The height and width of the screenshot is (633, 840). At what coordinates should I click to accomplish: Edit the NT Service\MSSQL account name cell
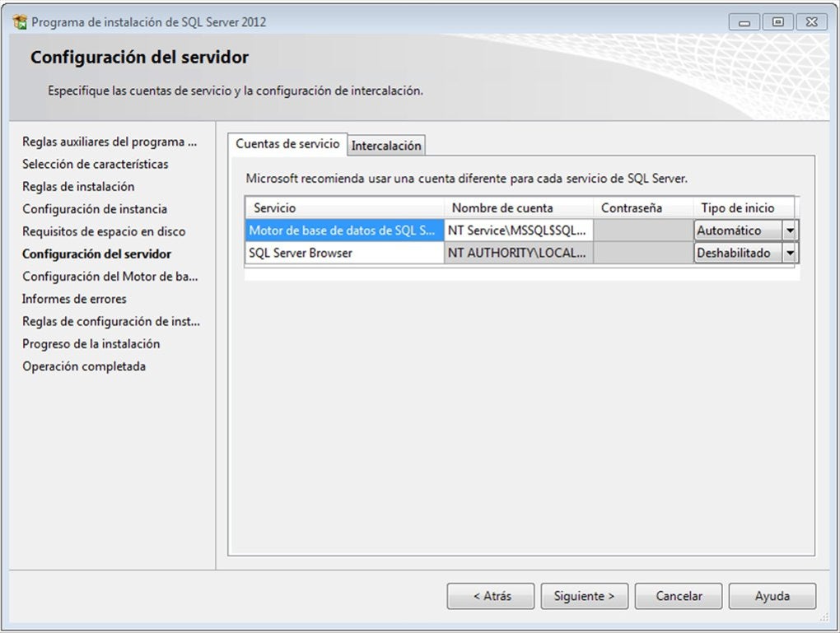click(517, 230)
